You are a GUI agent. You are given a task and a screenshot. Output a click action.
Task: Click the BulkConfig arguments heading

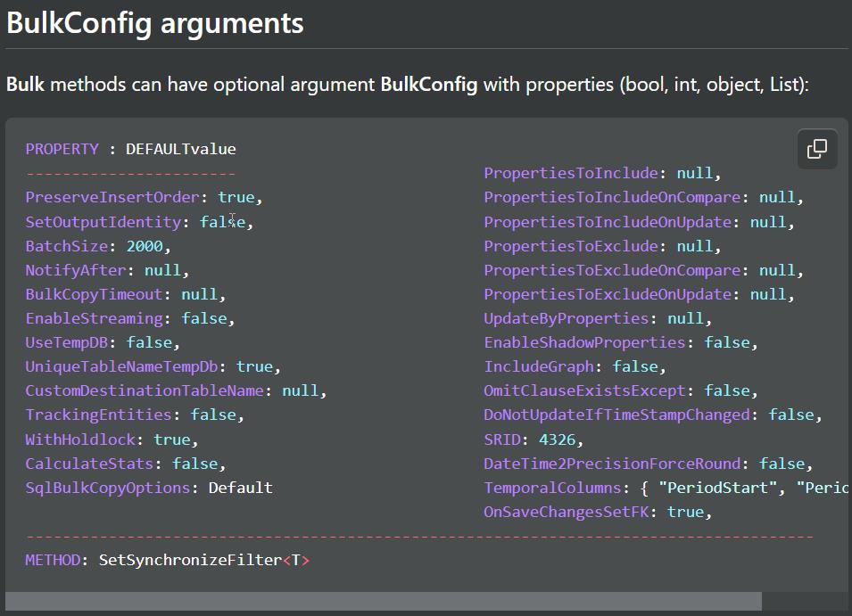155,23
